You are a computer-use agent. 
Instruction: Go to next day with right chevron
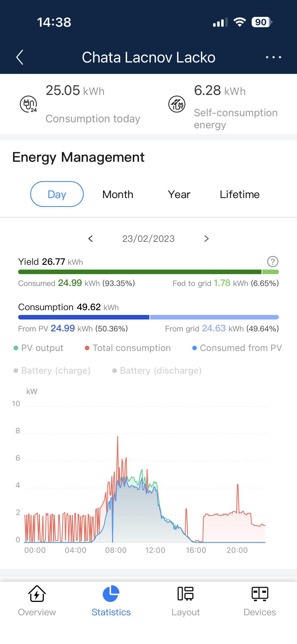206,239
